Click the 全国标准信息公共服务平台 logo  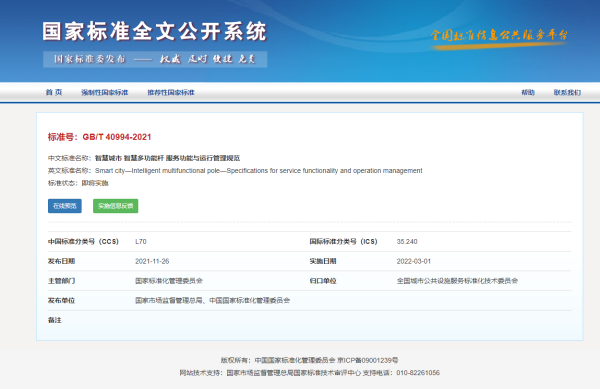click(499, 38)
